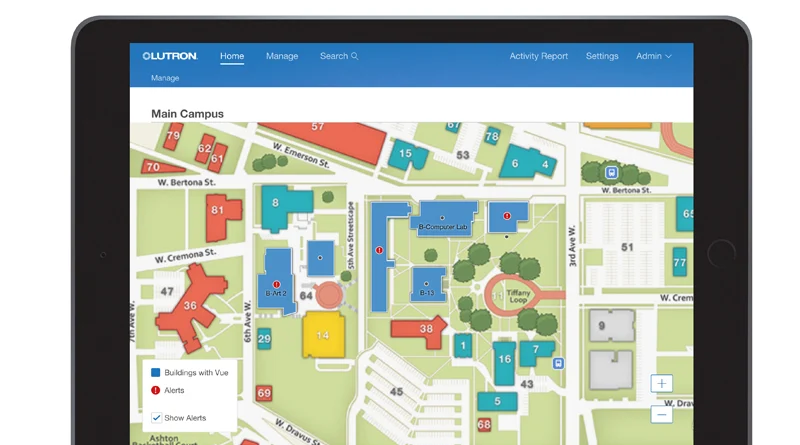The width and height of the screenshot is (800, 445).
Task: Click the Lutron logo
Action: coord(170,56)
